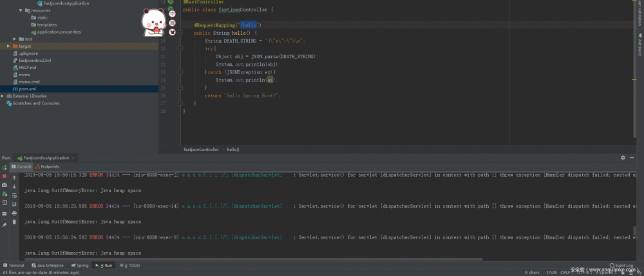Click the print console output icon
The height and width of the screenshot is (276, 644).
pyautogui.click(x=14, y=213)
